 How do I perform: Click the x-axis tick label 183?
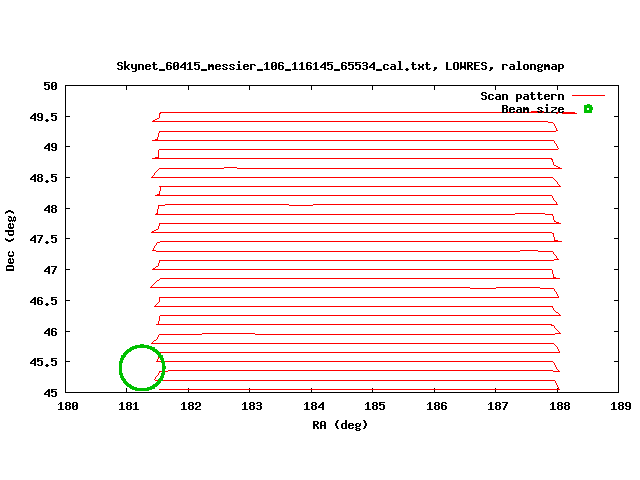[252, 406]
